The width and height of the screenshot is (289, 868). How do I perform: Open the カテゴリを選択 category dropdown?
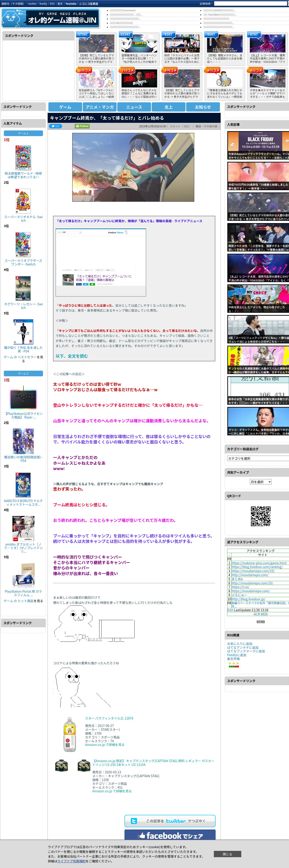pos(258,458)
